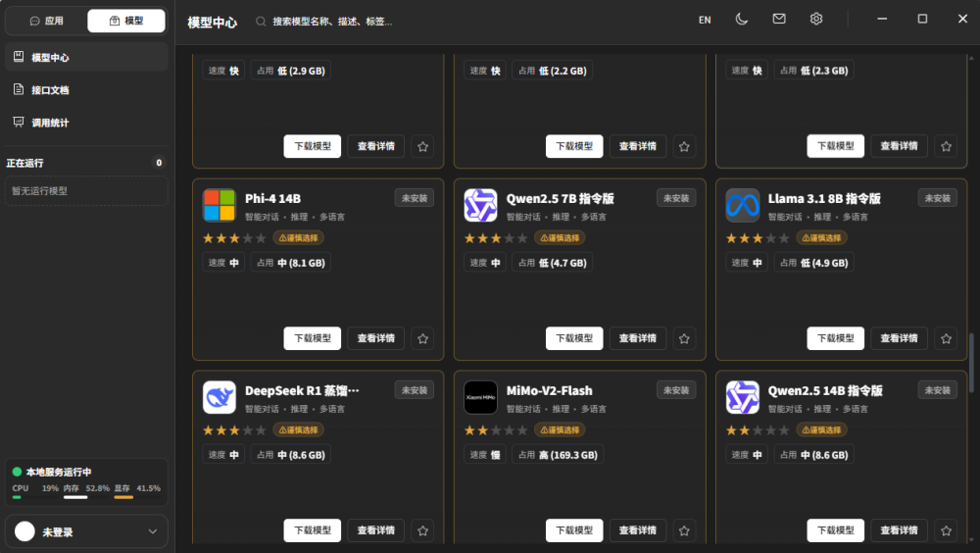Click the Phi-4 14B Microsoft logo
Screen dimensions: 980x553
[x=220, y=205]
